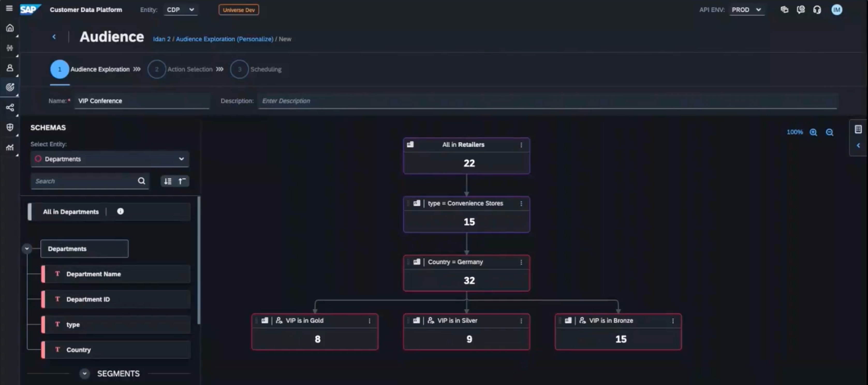Click the type = Convenience Stores label
Image resolution: width=868 pixels, height=385 pixels.
pos(465,203)
